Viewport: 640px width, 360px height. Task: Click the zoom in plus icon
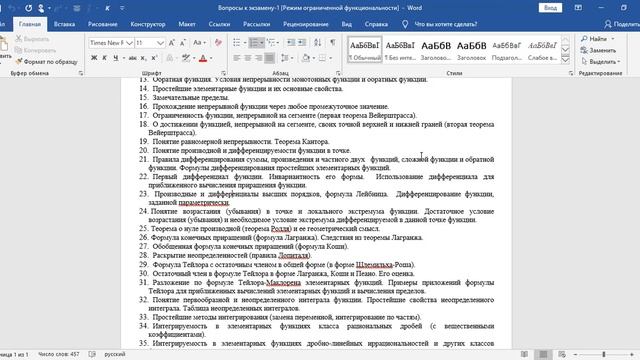pyautogui.click(x=632, y=354)
